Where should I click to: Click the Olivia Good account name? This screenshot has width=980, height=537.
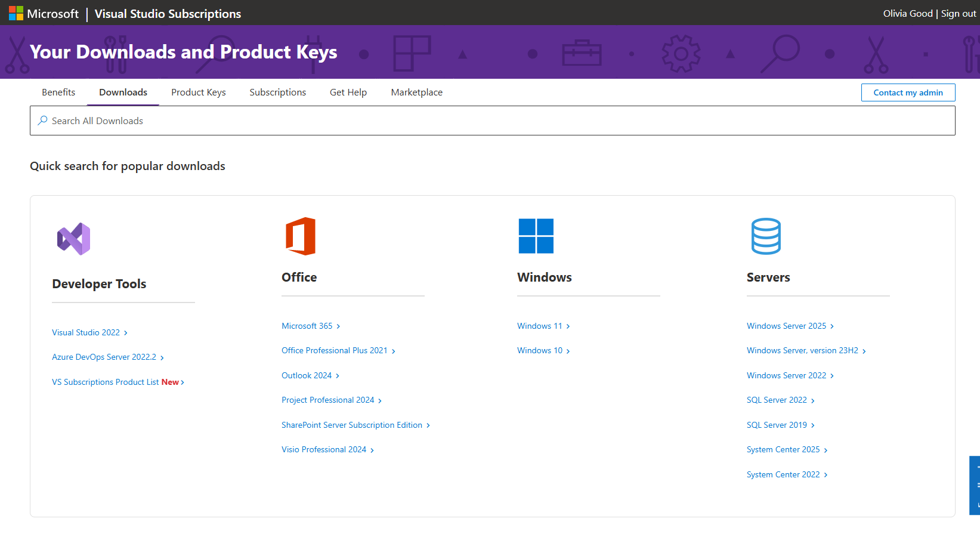(x=908, y=14)
